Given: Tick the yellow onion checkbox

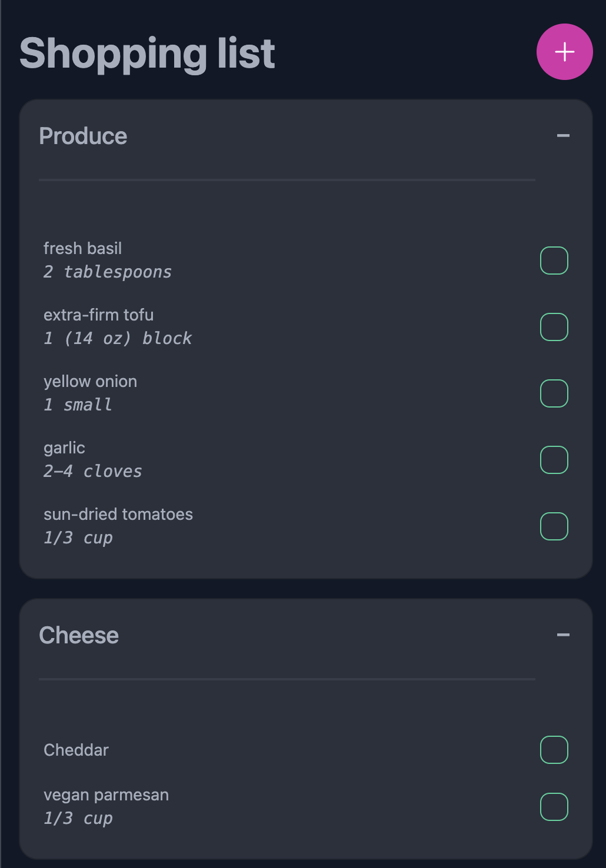Looking at the screenshot, I should [554, 393].
